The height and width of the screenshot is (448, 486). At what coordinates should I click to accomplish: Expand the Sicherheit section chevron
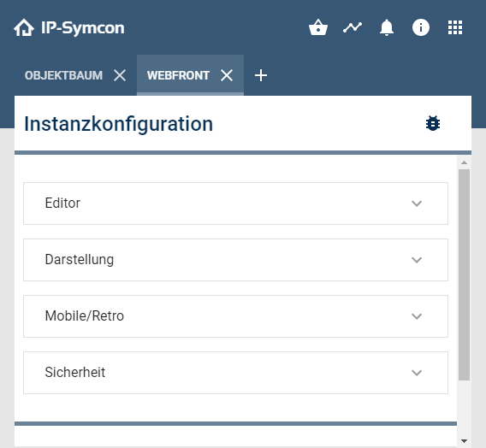coord(417,373)
